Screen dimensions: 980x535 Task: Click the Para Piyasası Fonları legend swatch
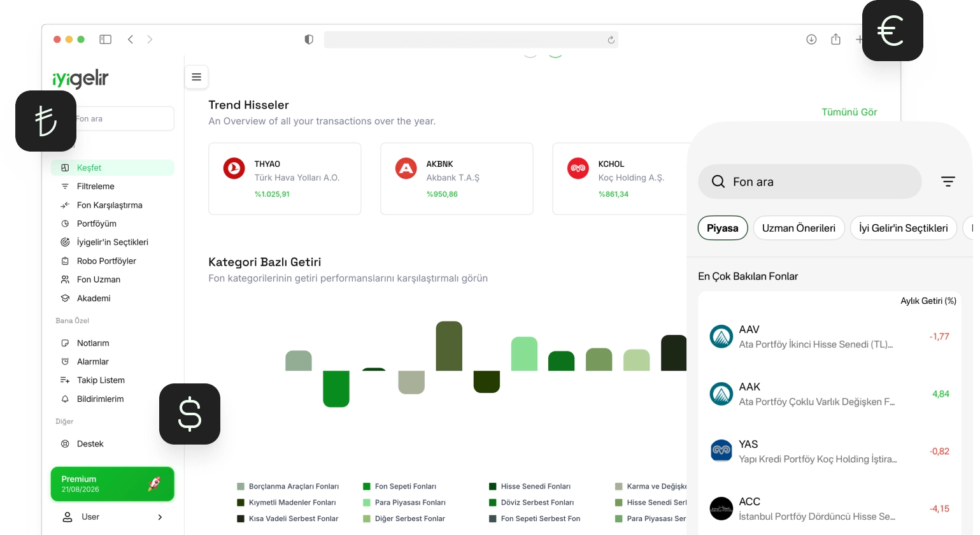click(x=367, y=503)
